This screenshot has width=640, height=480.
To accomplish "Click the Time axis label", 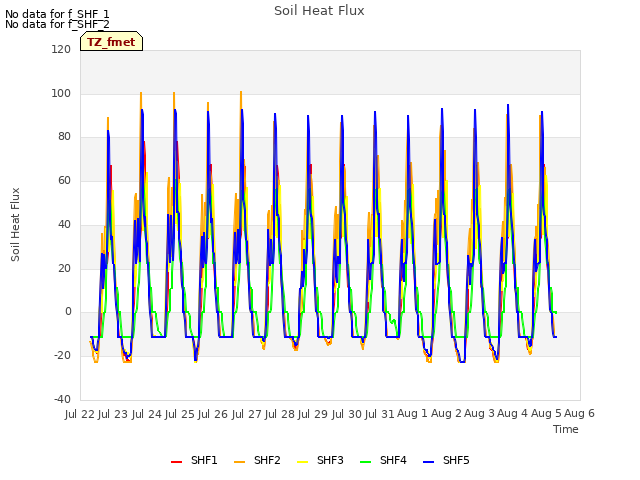I will pos(566,429).
